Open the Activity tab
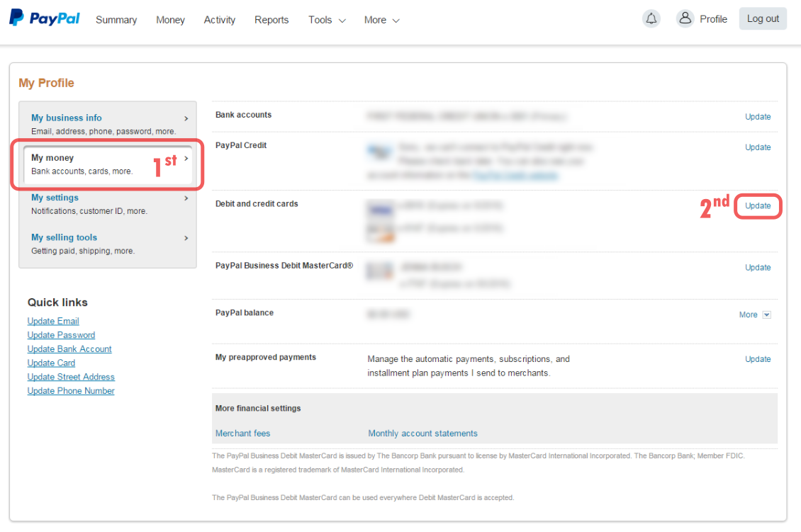 [219, 20]
